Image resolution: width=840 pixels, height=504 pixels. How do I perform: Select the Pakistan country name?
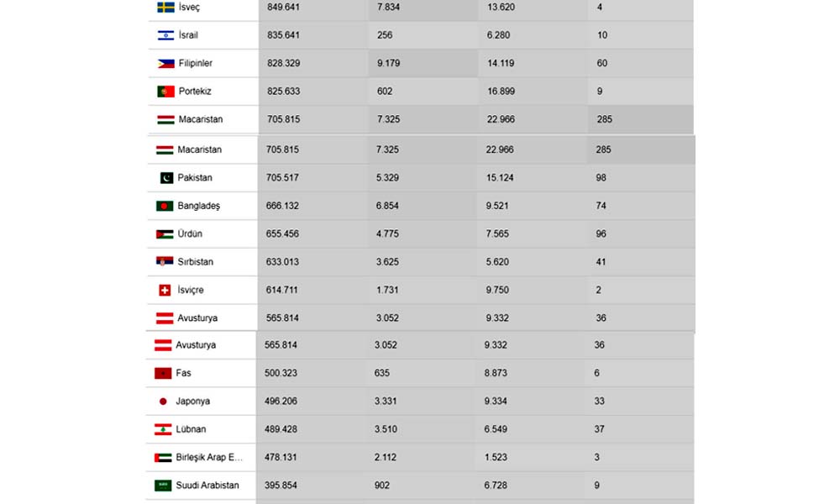click(195, 178)
